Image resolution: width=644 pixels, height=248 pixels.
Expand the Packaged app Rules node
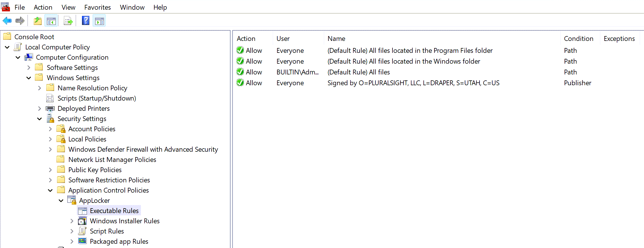[x=72, y=241]
